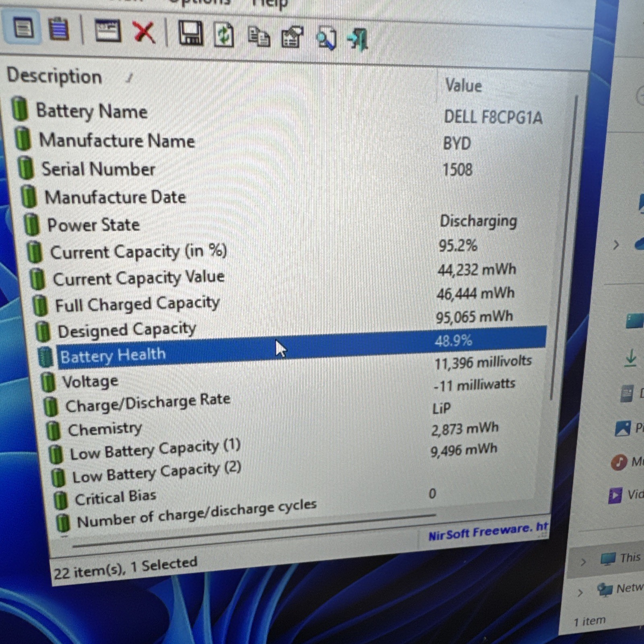Select the Show Battery Information toolbar icon
Screen dimensions: 644x644
23,28
